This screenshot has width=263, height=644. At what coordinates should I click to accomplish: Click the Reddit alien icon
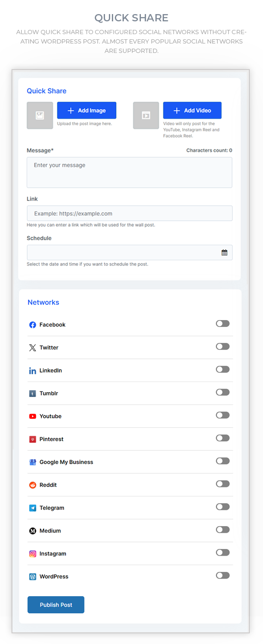pyautogui.click(x=32, y=485)
